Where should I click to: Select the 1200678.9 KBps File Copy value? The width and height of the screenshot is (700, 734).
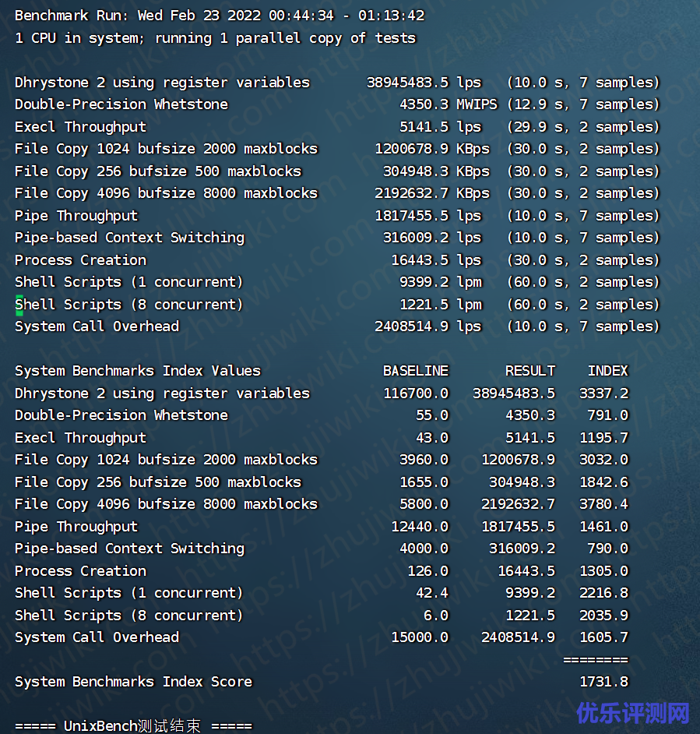click(x=432, y=149)
